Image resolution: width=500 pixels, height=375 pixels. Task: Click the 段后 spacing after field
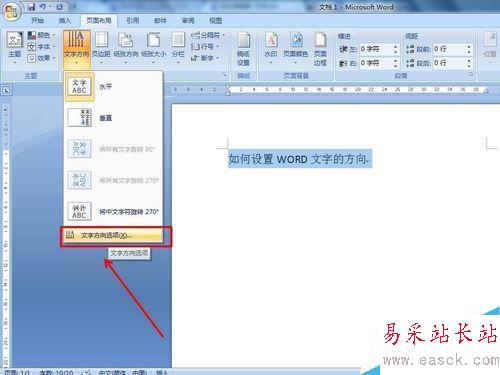pyautogui.click(x=449, y=63)
